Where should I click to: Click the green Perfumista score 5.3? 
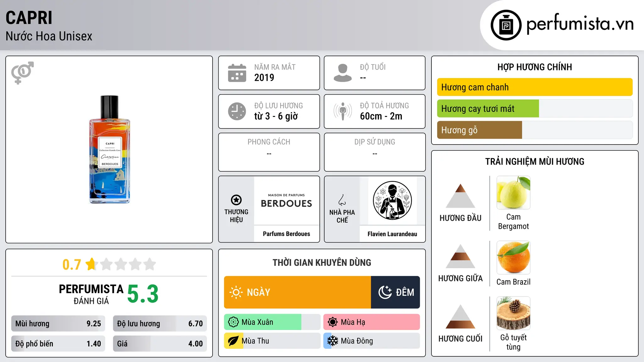tap(143, 294)
